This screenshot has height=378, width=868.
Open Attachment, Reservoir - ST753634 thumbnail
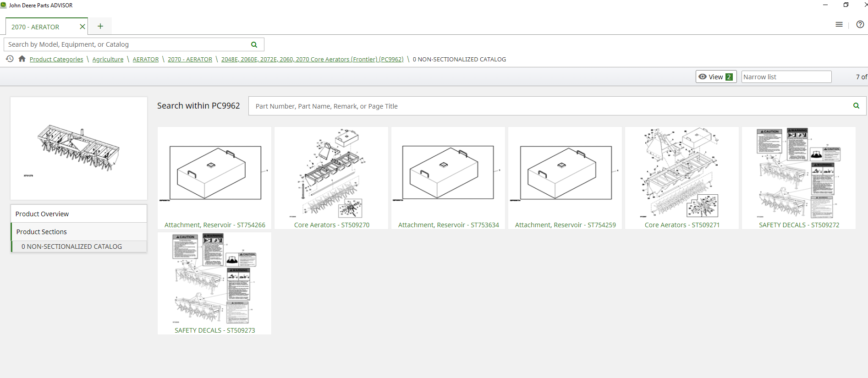click(x=448, y=178)
